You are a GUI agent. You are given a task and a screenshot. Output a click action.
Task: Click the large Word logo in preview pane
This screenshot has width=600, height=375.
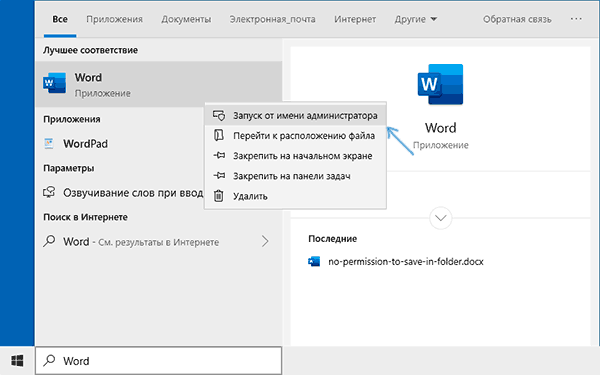[440, 84]
